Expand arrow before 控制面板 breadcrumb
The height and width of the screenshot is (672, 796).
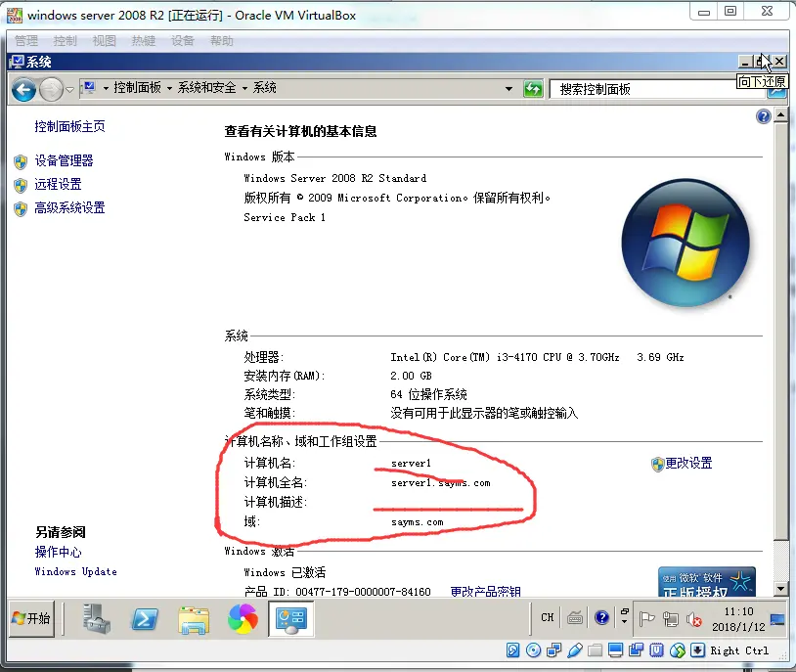pyautogui.click(x=106, y=88)
